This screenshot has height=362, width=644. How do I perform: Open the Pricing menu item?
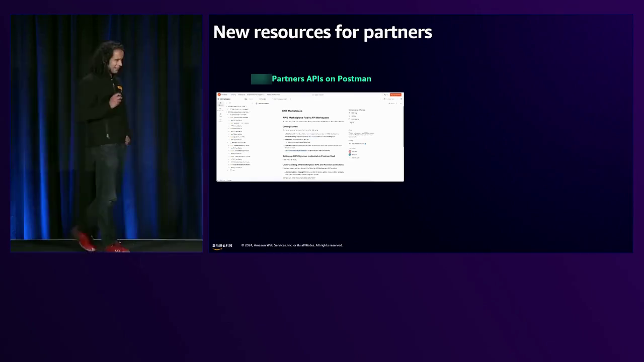[x=233, y=95]
